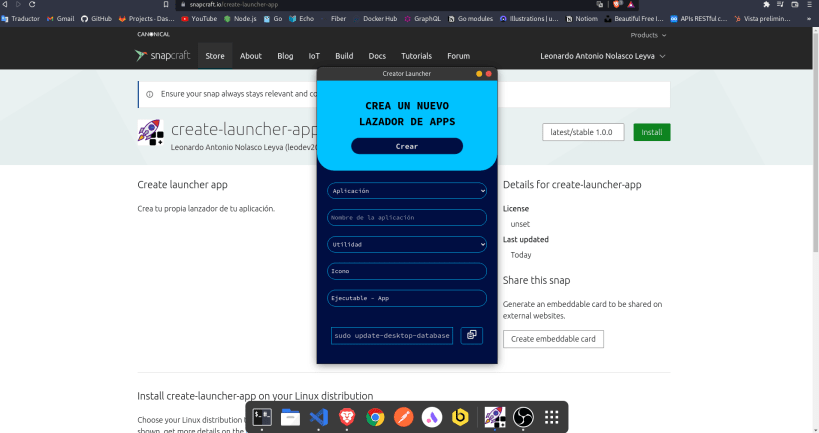Click the create-launcher-app rocket logo
Image resolution: width=819 pixels, height=433 pixels.
150,132
